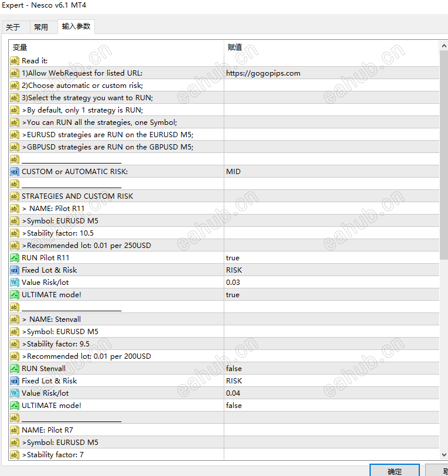Click the boolean icon beside 'RUN Stenvall'
This screenshot has height=476, width=448.
tap(14, 369)
